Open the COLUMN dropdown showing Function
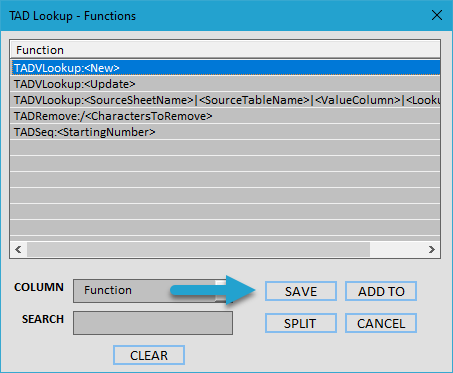This screenshot has height=373, width=453. coord(153,291)
